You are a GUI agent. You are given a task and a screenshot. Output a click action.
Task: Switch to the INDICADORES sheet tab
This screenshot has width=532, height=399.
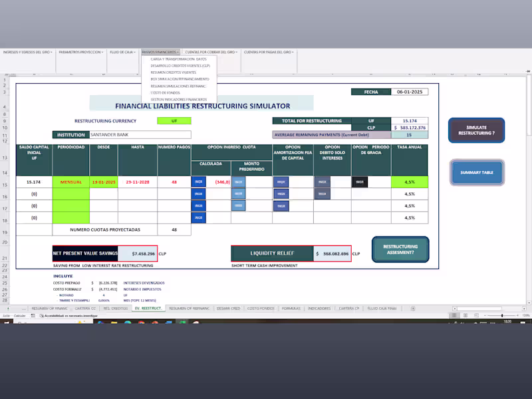point(319,309)
